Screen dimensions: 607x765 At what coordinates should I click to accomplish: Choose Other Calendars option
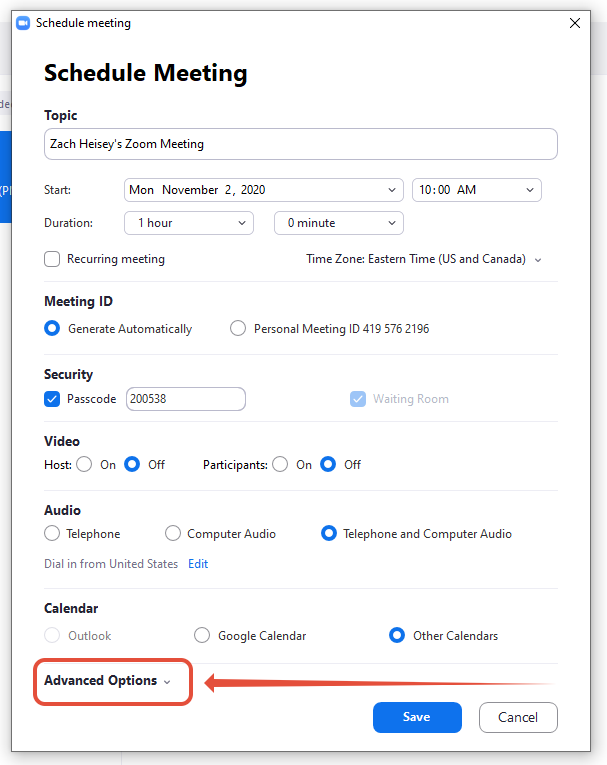pos(397,636)
